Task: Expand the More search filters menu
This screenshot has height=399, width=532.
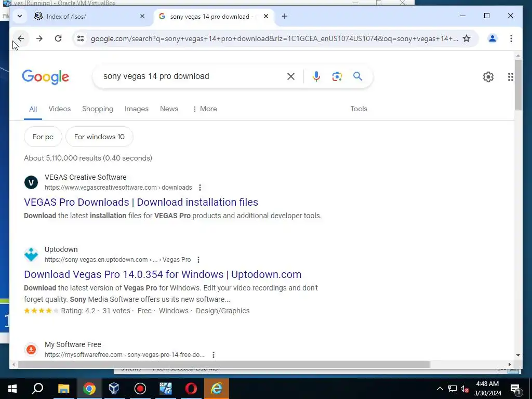Action: pyautogui.click(x=205, y=109)
